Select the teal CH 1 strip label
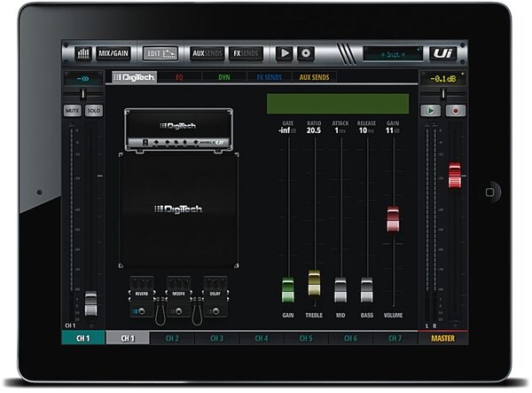This screenshot has width=532, height=393. pyautogui.click(x=83, y=338)
